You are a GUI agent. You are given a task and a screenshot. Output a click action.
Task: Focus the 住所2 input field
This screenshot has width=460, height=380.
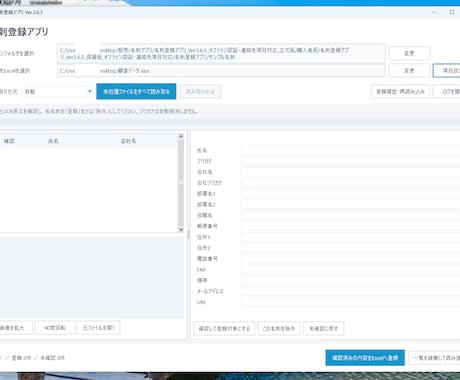coord(351,248)
